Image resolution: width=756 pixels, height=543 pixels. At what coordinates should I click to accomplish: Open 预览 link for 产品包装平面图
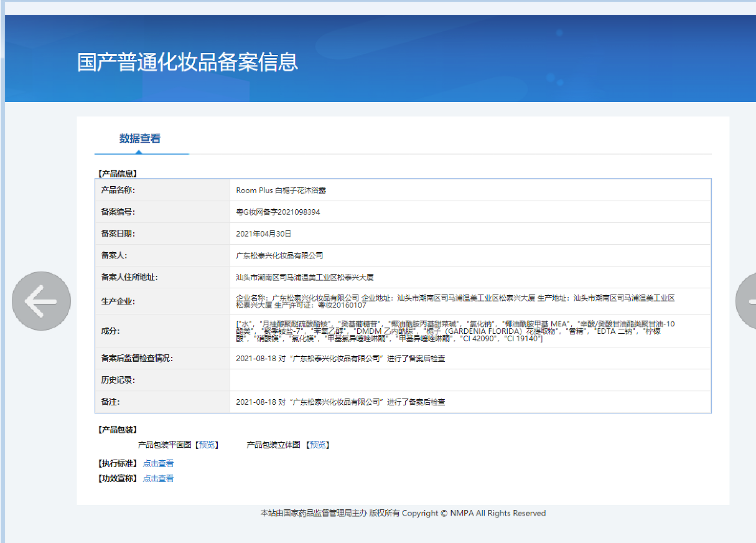coord(207,445)
